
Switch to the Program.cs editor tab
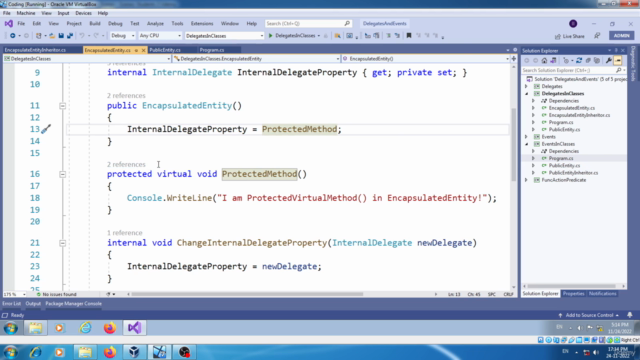pyautogui.click(x=212, y=50)
